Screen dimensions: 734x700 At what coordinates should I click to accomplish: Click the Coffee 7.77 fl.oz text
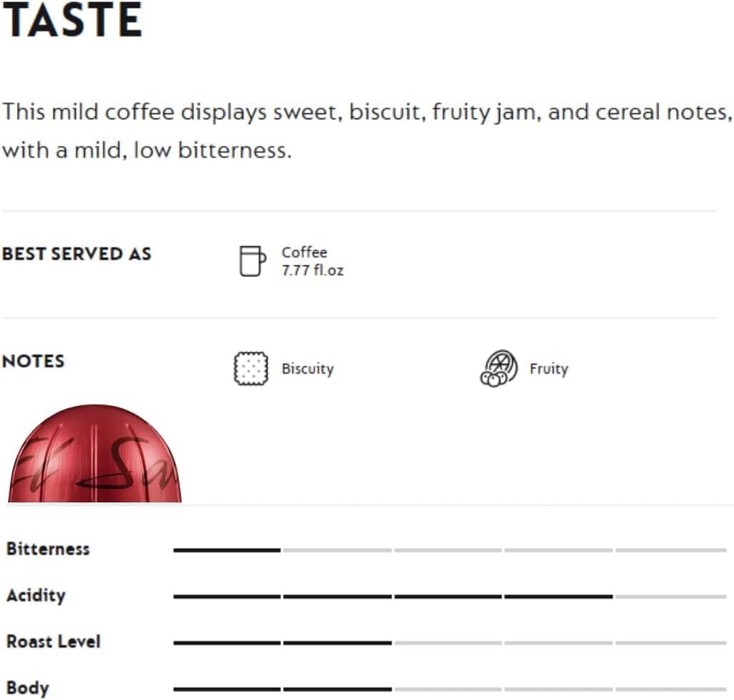(x=312, y=262)
